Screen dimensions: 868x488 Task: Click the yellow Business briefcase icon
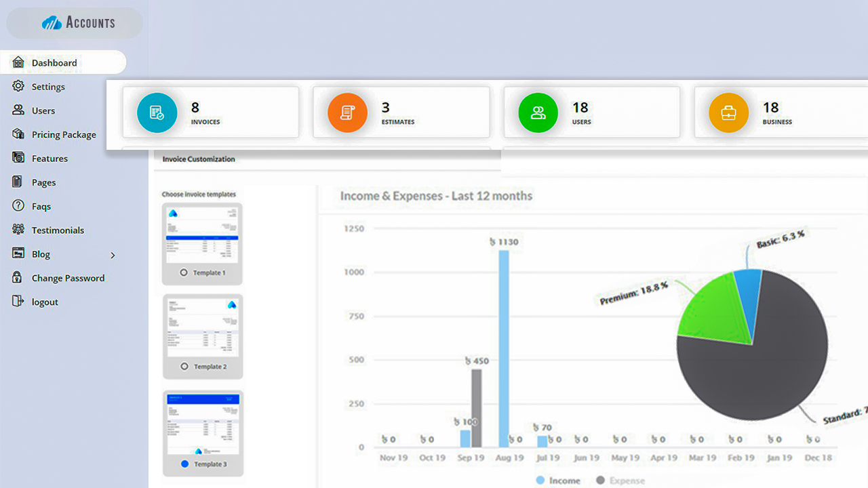(x=728, y=113)
